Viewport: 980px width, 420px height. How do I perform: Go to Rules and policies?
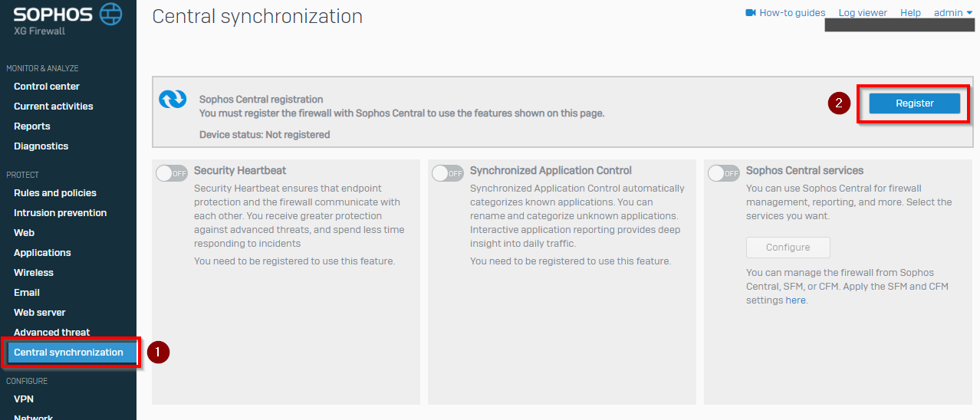tap(55, 193)
